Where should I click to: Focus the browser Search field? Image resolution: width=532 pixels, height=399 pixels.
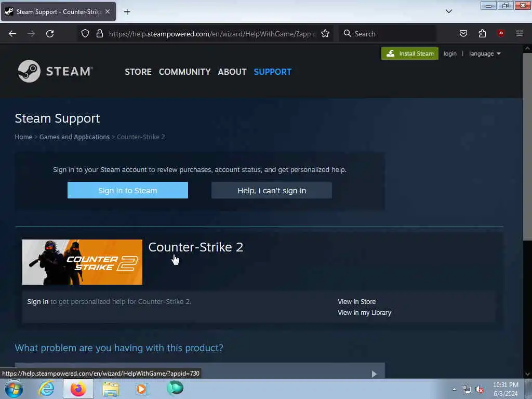point(388,34)
